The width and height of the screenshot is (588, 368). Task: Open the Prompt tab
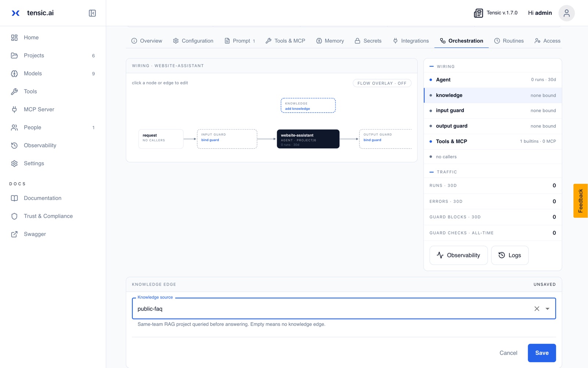point(240,41)
